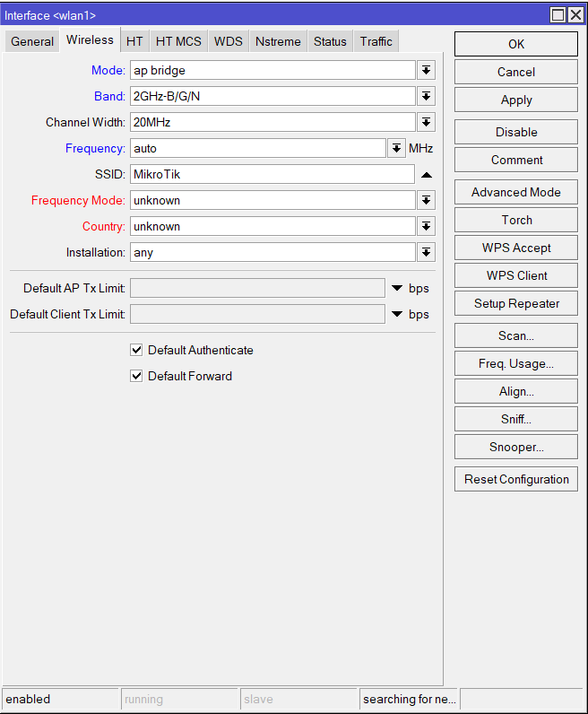Go to the WDS tab
Screen dimensions: 588x714
coord(229,41)
